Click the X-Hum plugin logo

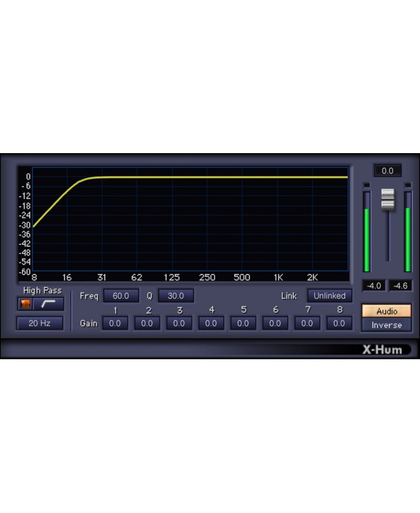point(383,350)
